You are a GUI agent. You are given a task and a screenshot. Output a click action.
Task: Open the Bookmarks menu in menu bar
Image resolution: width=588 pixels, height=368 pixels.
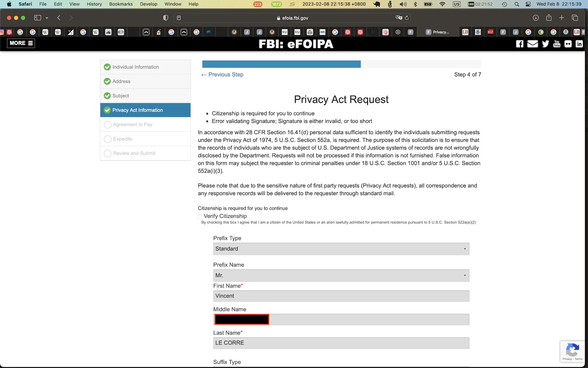[x=121, y=4]
